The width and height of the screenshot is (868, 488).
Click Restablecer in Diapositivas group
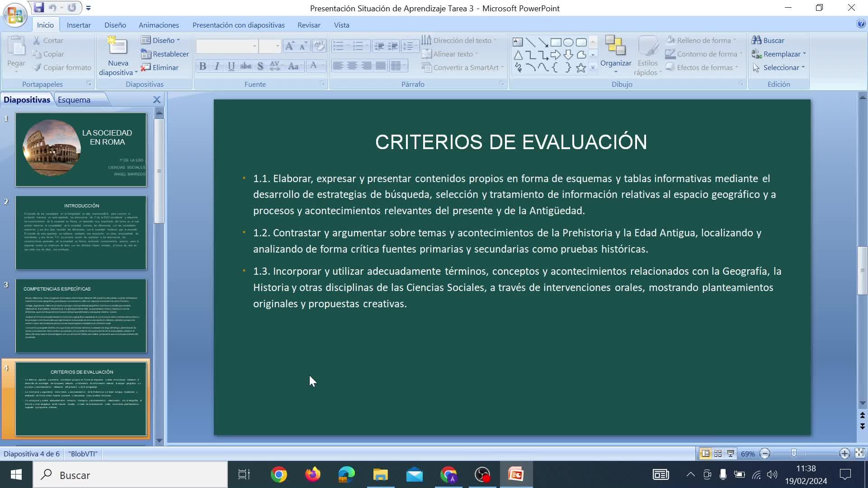[x=165, y=54]
